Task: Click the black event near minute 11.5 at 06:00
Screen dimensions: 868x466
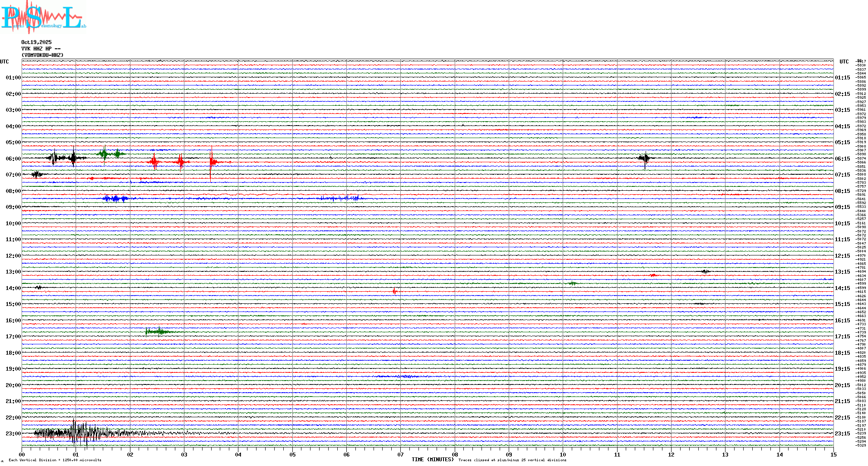Action: point(645,158)
